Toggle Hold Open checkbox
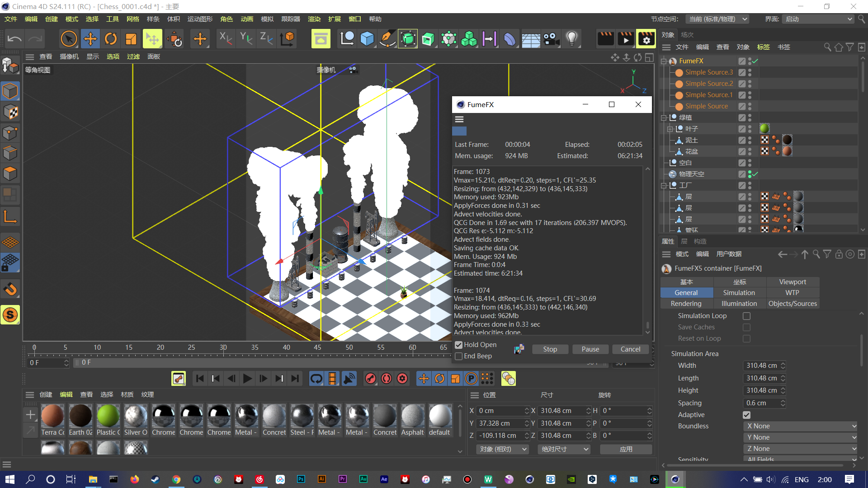Screen dimensions: 868x488 click(x=458, y=345)
